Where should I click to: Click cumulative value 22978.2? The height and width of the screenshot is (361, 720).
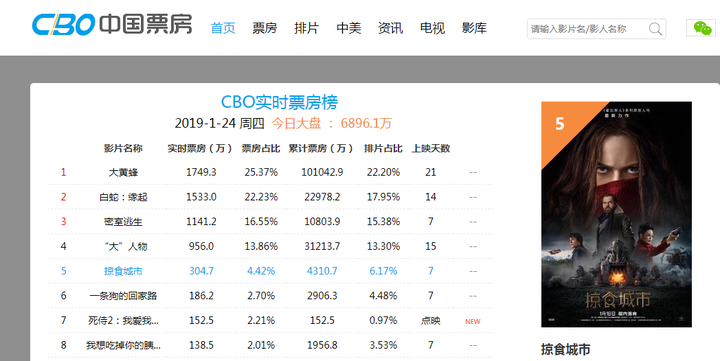pyautogui.click(x=322, y=197)
